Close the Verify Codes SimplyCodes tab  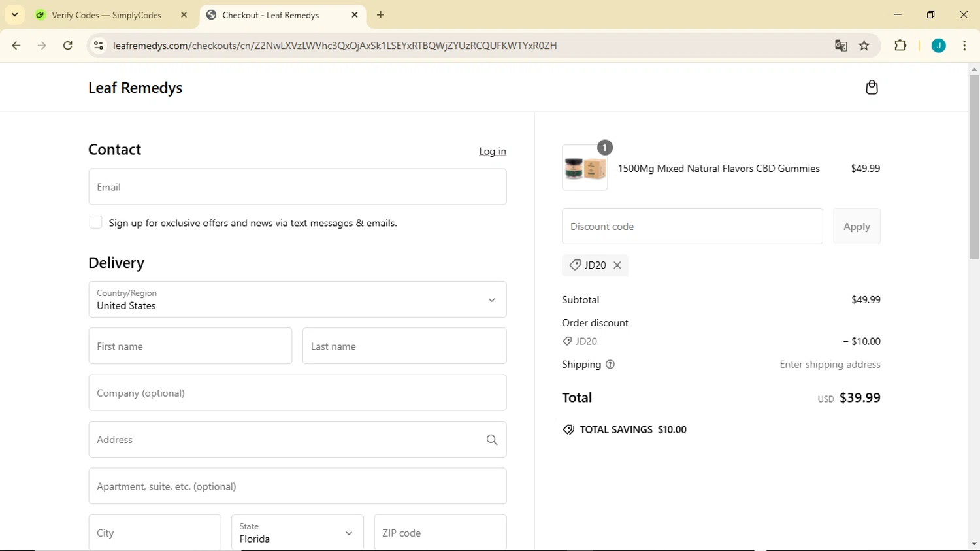[184, 15]
